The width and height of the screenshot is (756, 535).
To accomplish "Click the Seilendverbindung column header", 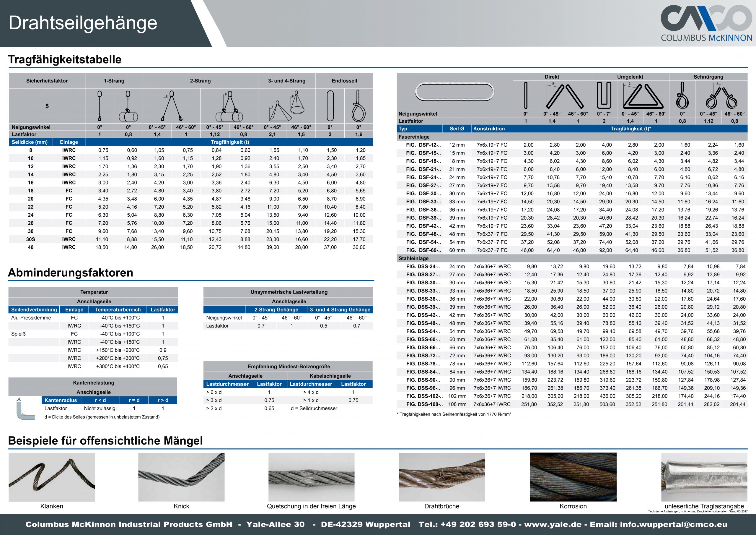I will 34,309.
